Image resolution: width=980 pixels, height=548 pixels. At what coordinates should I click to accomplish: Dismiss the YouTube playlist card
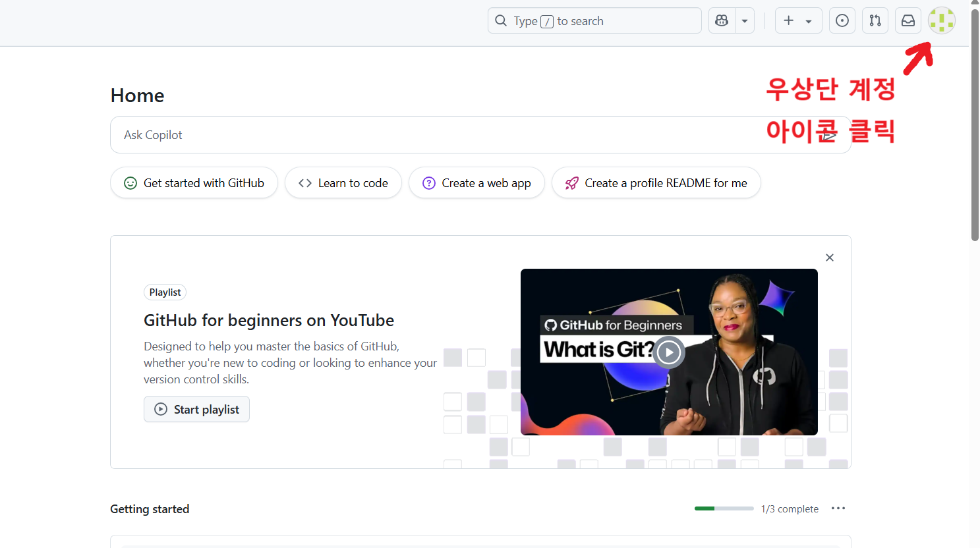(830, 258)
